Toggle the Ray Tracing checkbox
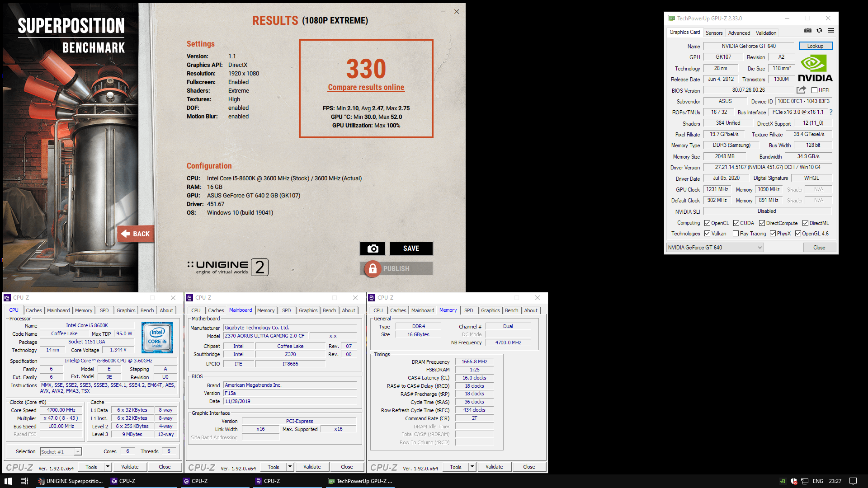Screen dimensions: 868x488 coord(736,234)
